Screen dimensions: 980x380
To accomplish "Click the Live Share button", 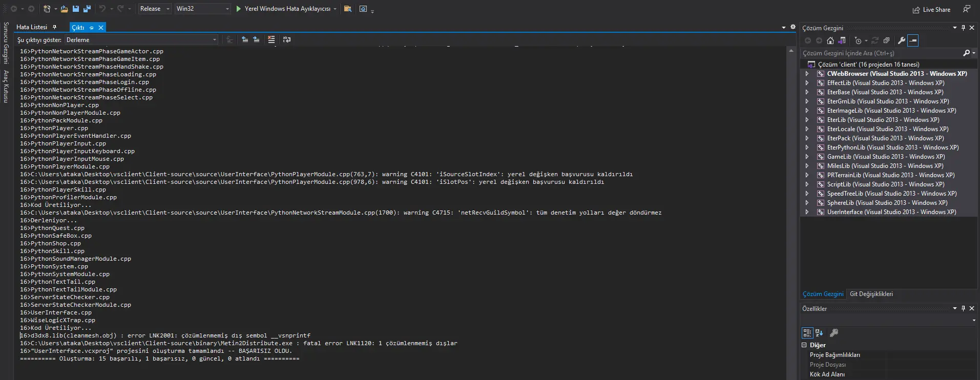I will (931, 10).
